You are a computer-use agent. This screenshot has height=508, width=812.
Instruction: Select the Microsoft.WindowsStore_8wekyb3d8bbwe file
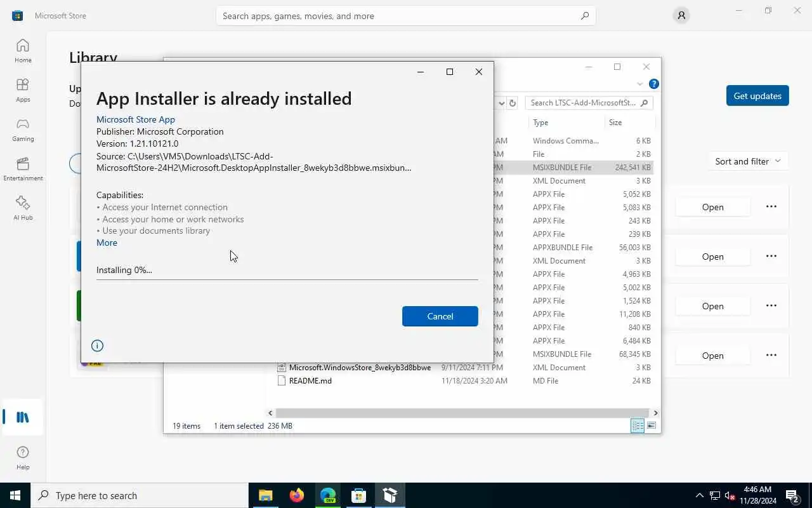click(x=360, y=367)
